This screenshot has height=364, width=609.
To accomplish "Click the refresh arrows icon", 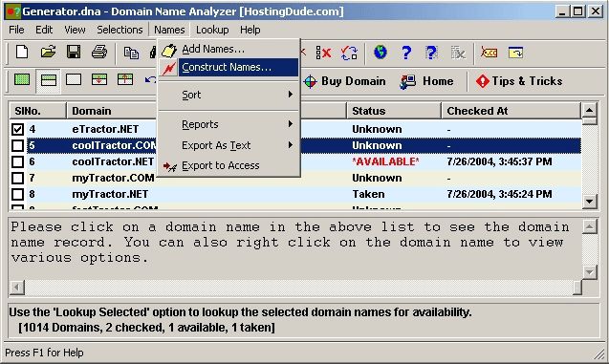I will 349,53.
